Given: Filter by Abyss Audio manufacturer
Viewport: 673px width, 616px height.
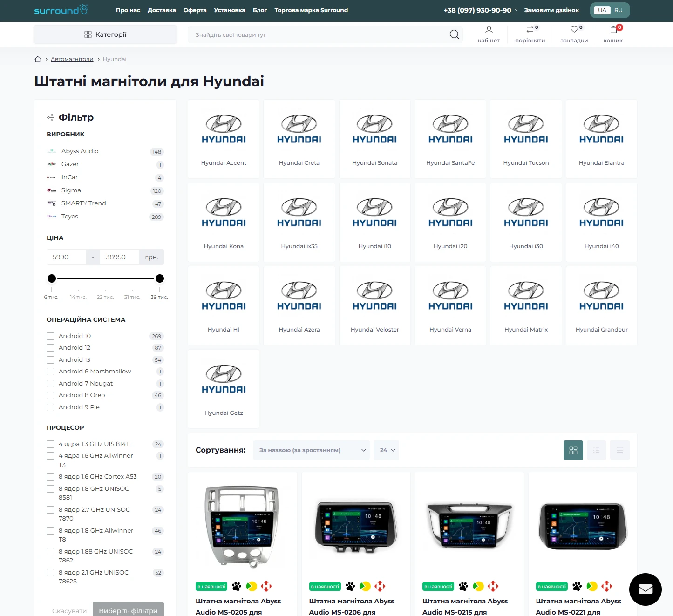Looking at the screenshot, I should (x=80, y=151).
